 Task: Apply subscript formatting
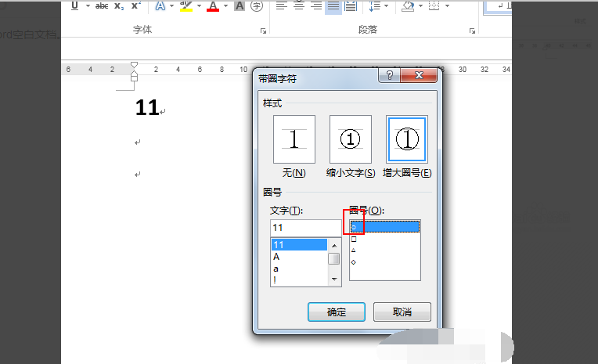(x=119, y=5)
